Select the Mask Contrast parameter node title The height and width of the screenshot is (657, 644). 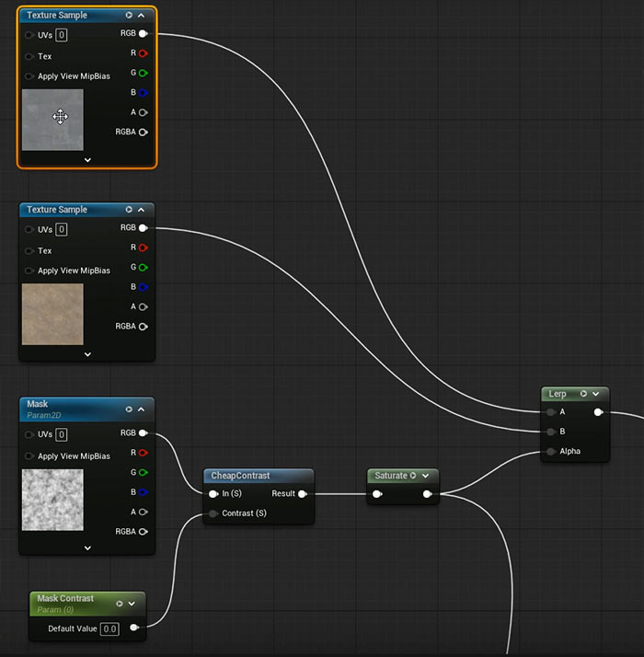[65, 598]
